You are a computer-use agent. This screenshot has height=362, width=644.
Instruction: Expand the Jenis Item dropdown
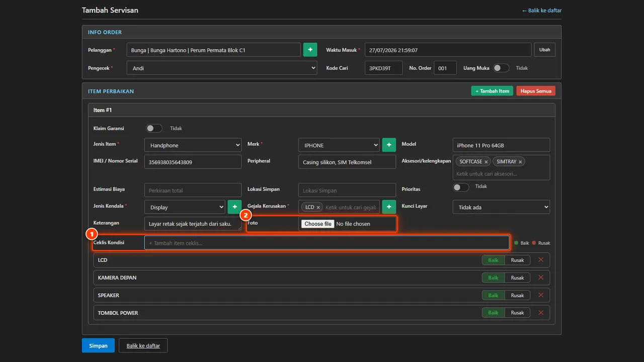[x=193, y=145]
